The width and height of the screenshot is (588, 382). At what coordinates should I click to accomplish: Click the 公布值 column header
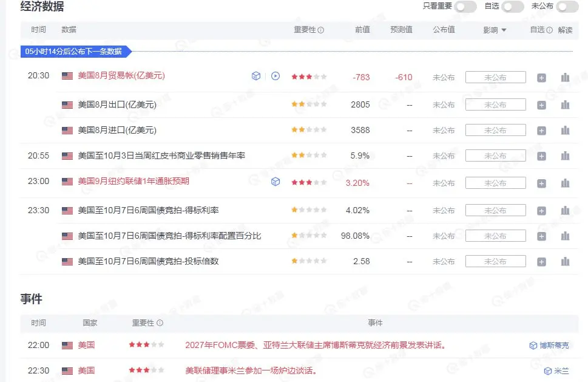click(444, 30)
